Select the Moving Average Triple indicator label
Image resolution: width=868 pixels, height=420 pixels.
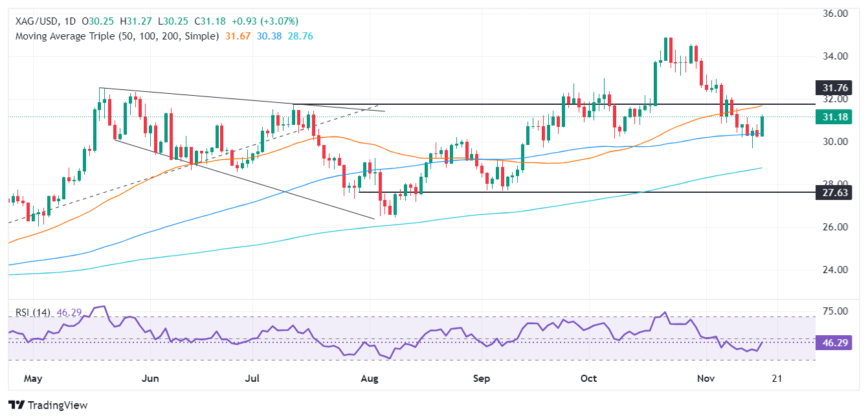tap(117, 36)
